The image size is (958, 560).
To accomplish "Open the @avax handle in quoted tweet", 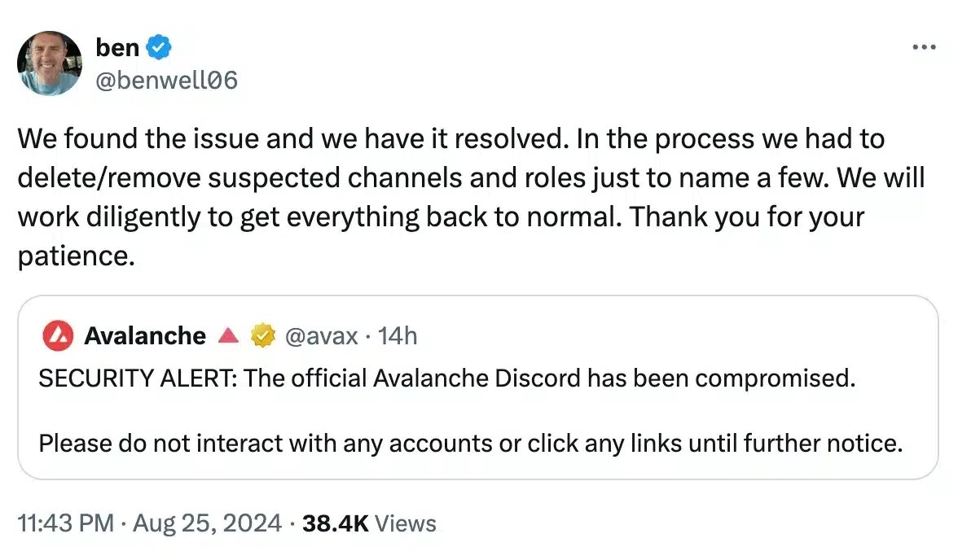I will tap(320, 335).
